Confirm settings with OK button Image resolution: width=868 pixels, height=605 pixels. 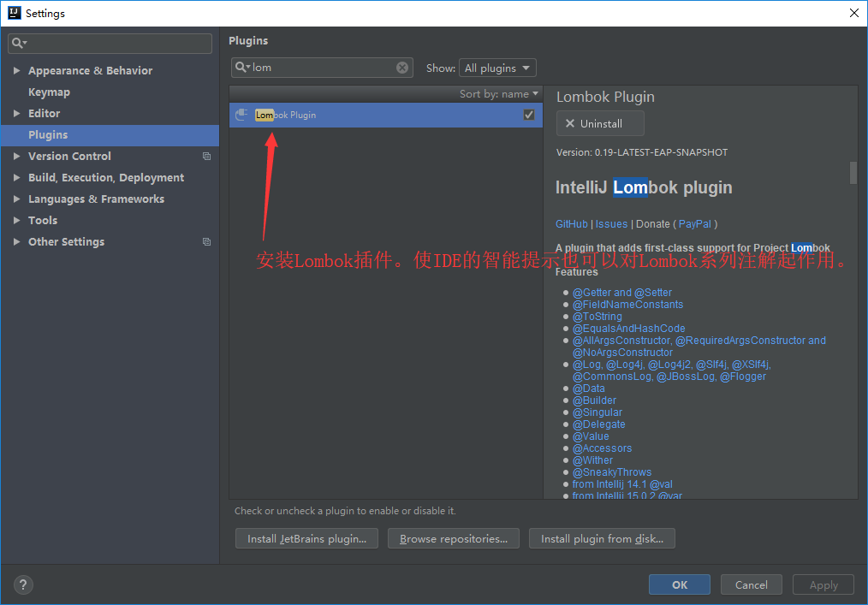pos(679,584)
